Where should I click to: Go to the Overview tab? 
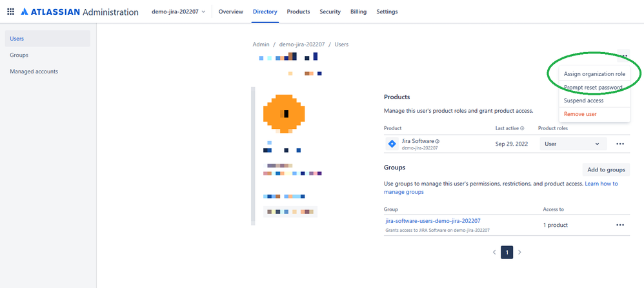[x=230, y=12]
